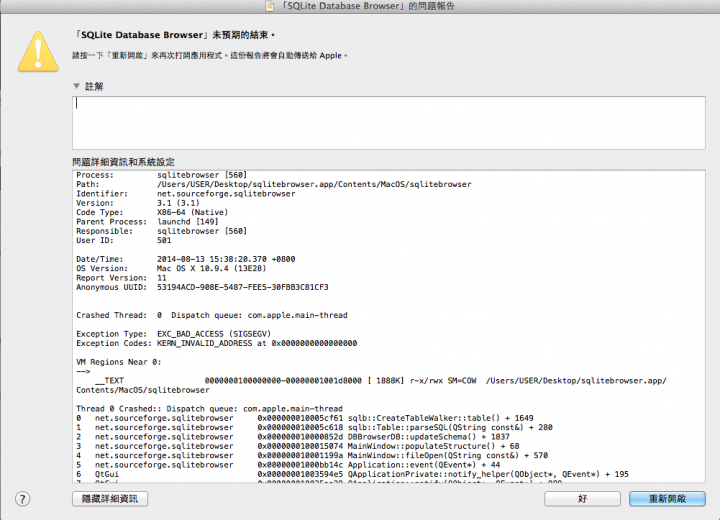Collapse the 註解 disclosure triangle
This screenshot has height=520, width=720.
[77, 86]
